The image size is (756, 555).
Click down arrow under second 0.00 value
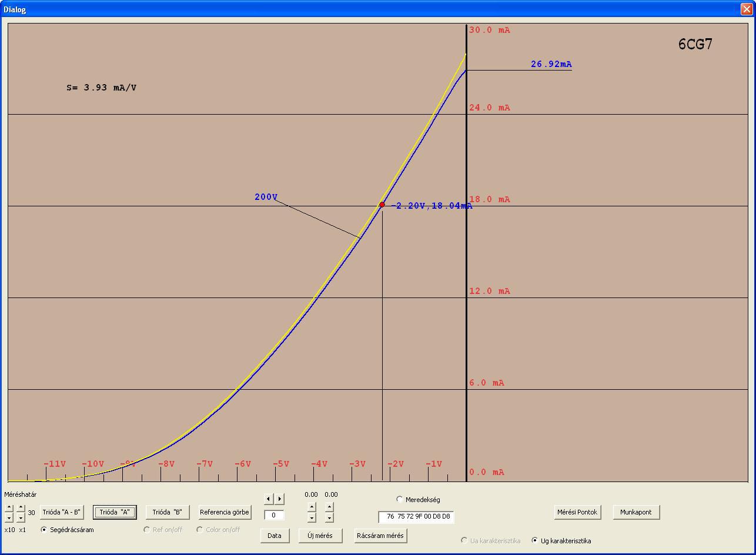pyautogui.click(x=329, y=517)
